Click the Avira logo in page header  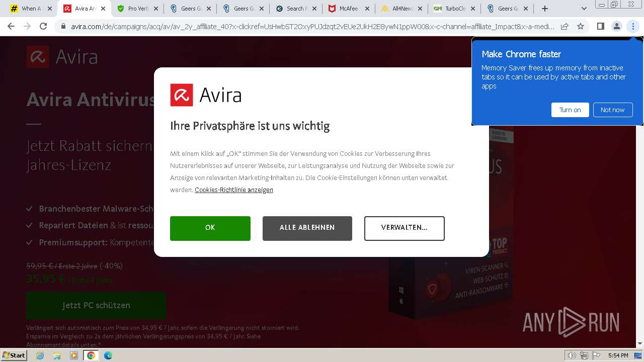tap(62, 57)
